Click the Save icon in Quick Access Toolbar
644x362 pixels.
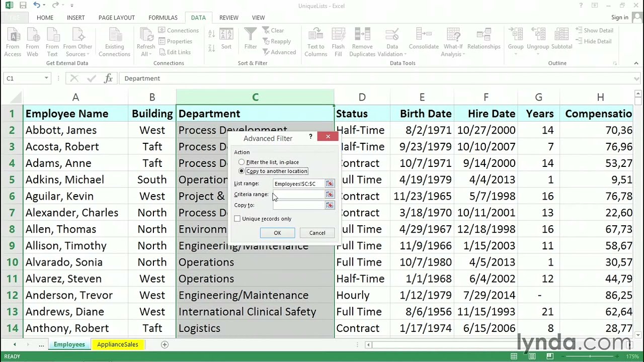coord(23,6)
